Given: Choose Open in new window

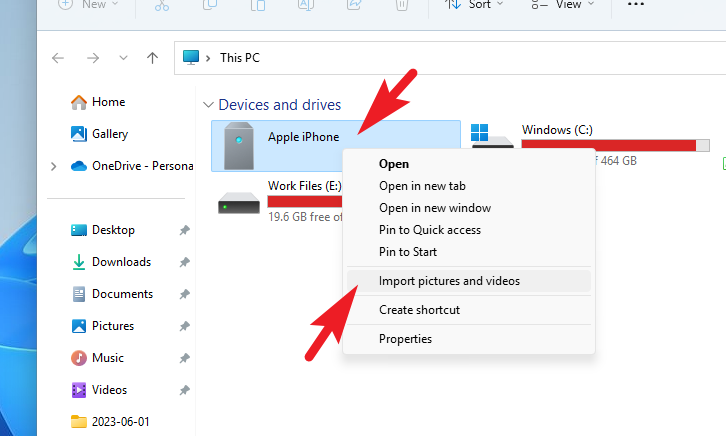Looking at the screenshot, I should 469,208.
